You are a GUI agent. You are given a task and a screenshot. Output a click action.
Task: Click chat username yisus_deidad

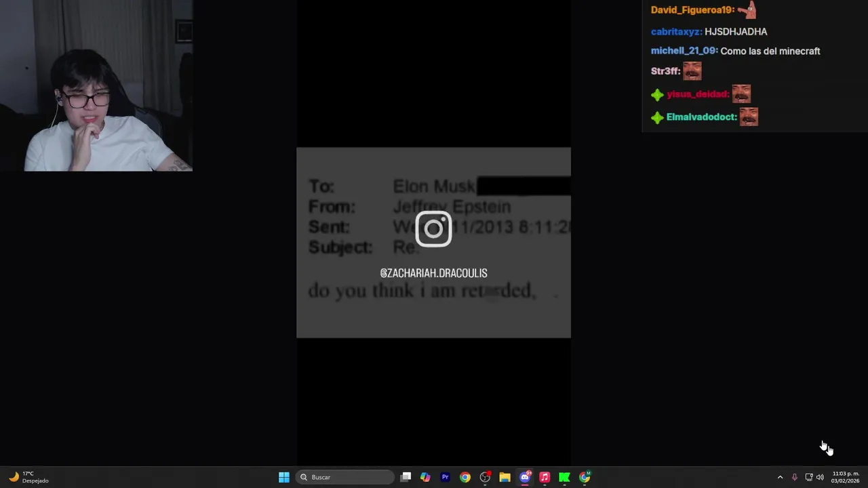pyautogui.click(x=698, y=94)
